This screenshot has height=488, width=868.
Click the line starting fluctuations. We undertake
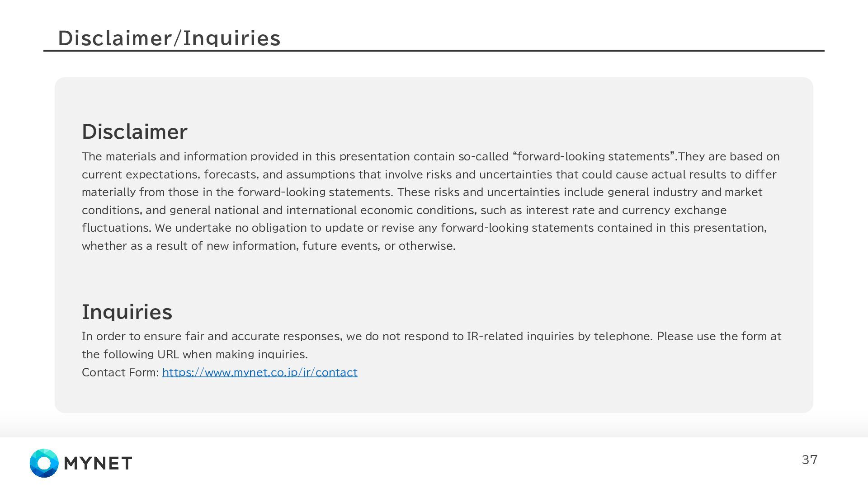pos(424,228)
